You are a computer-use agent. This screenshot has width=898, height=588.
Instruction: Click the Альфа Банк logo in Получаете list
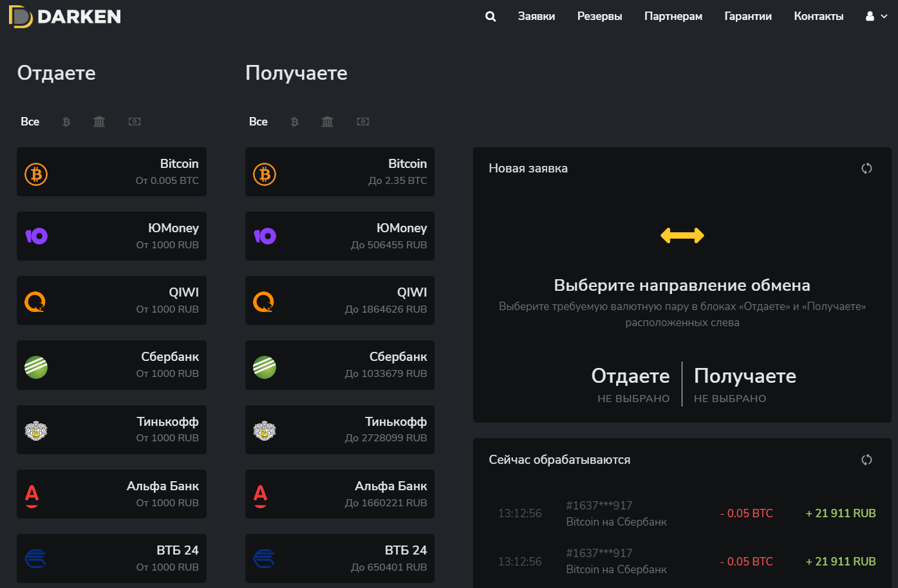(261, 496)
